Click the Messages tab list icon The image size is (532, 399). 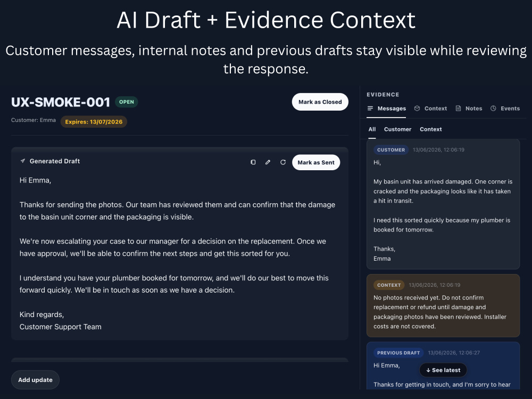[x=370, y=108]
